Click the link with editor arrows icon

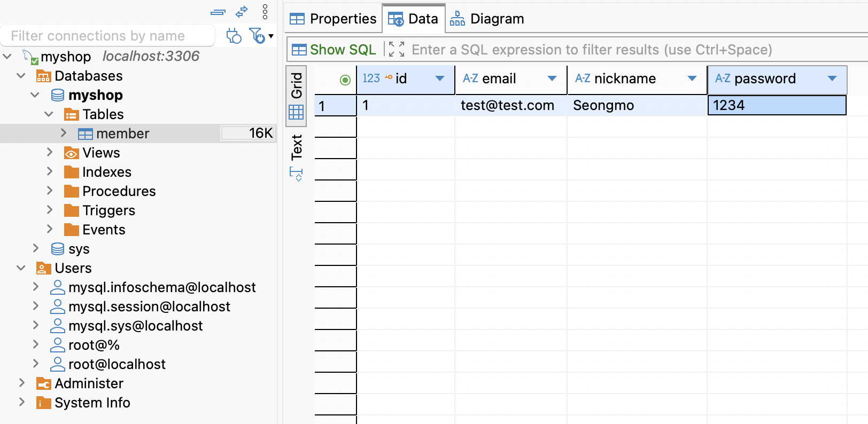click(x=242, y=11)
